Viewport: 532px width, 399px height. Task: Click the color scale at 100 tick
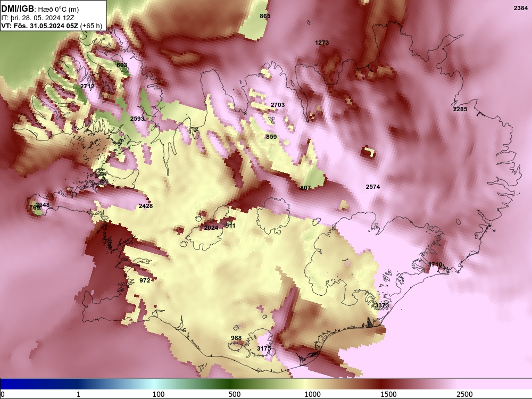159,394
